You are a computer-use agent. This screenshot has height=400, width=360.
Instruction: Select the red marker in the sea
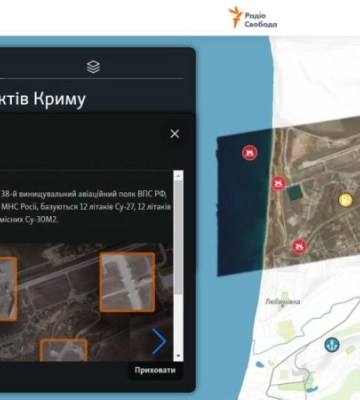[x=250, y=153]
